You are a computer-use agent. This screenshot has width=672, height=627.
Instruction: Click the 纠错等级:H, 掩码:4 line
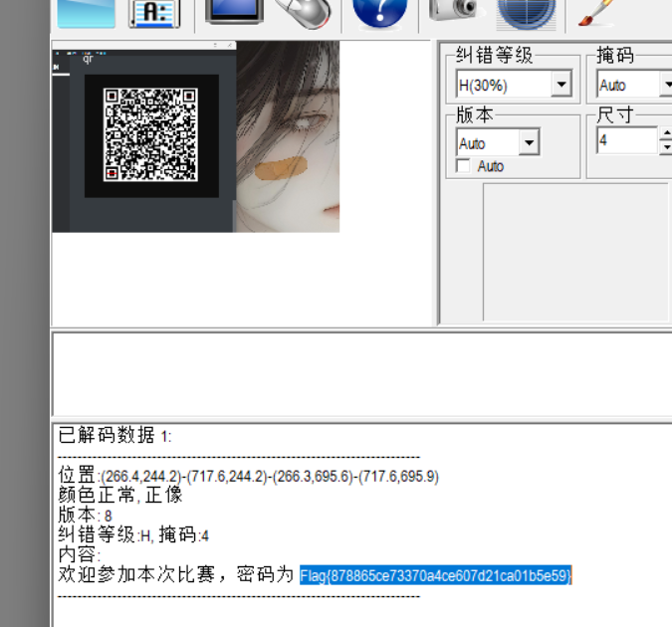pos(133,534)
